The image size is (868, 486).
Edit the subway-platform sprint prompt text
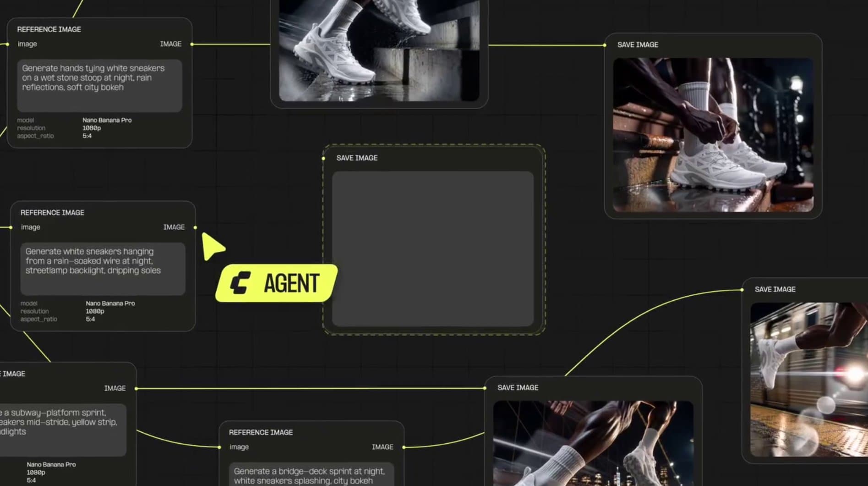point(63,430)
